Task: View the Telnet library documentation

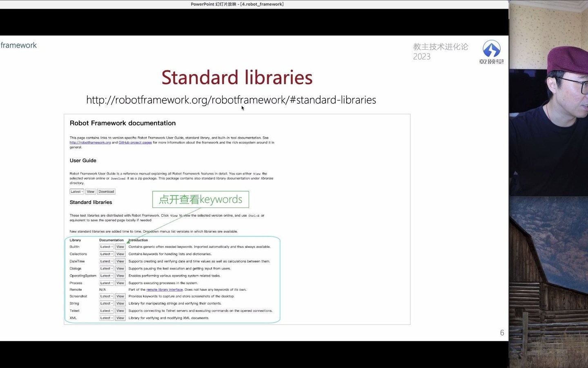Action: pos(120,311)
